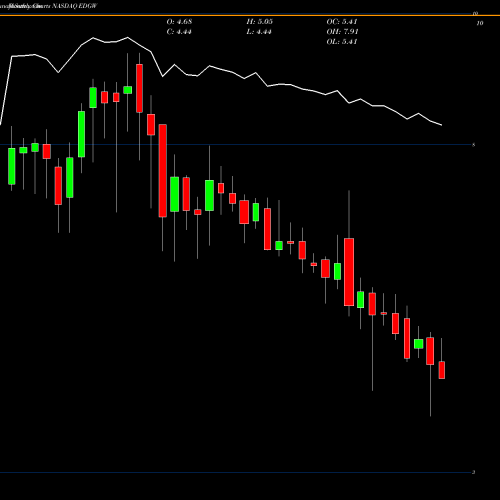Screen dimensions: 500x500
Task: Click the peak of the white moving-average line
Action: pos(127,37)
